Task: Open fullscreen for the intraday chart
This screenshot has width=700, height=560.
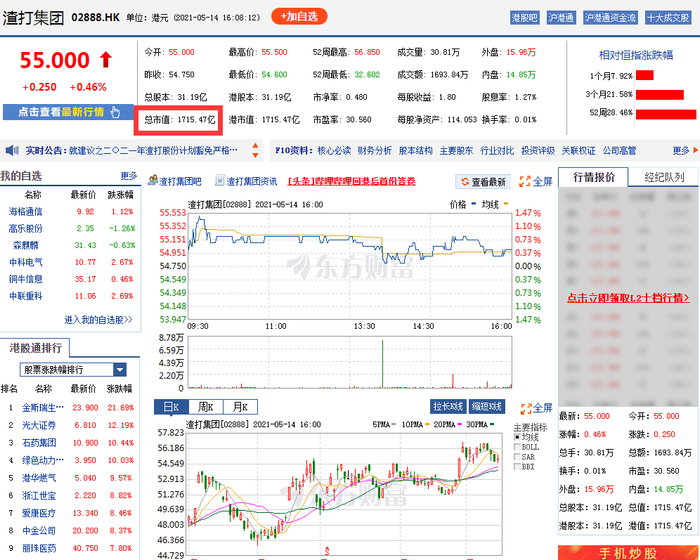Action: [536, 181]
